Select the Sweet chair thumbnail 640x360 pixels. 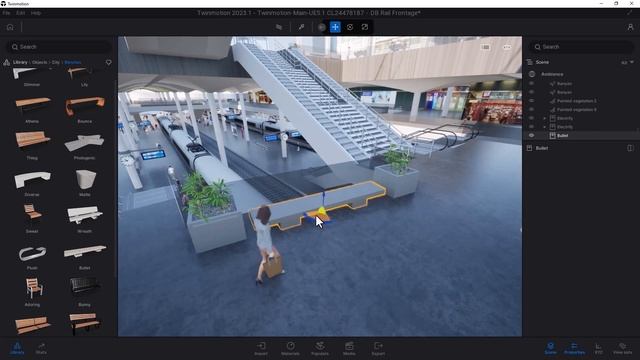click(x=32, y=214)
